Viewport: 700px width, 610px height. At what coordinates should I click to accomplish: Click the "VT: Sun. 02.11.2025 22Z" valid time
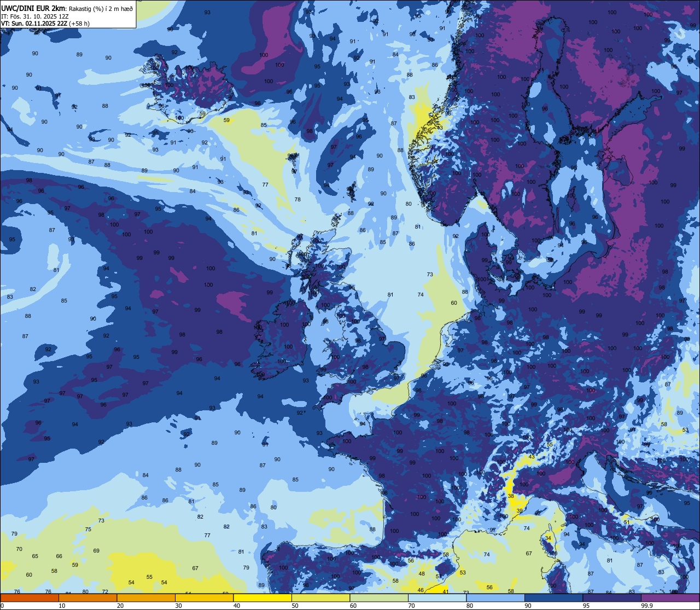click(x=34, y=24)
